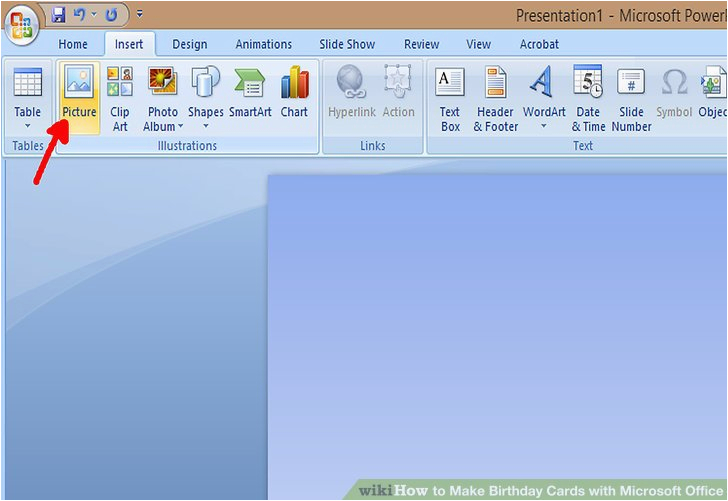
Task: Insert a Picture from file
Action: pyautogui.click(x=79, y=98)
